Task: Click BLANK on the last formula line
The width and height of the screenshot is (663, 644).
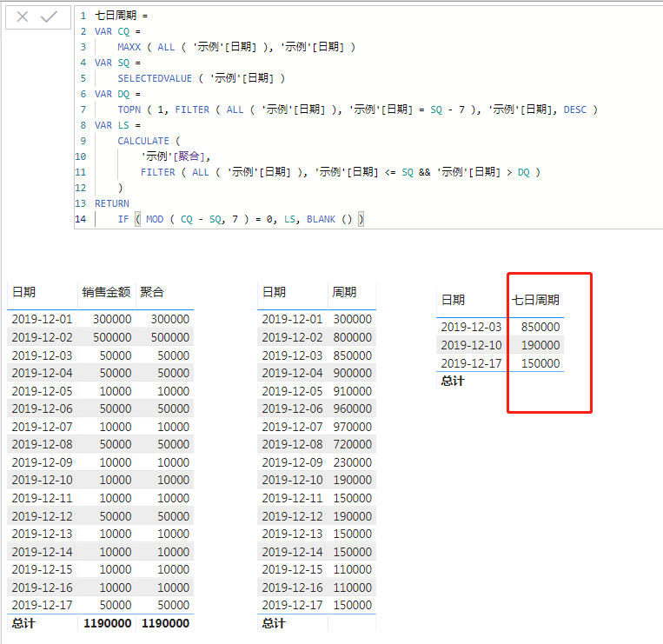Action: pyautogui.click(x=321, y=219)
